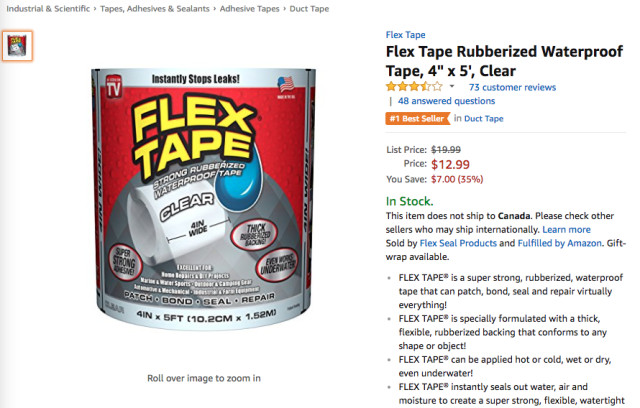Image resolution: width=640 pixels, height=408 pixels.
Task: Open Adhesive Tapes breadcrumb
Action: 249,9
